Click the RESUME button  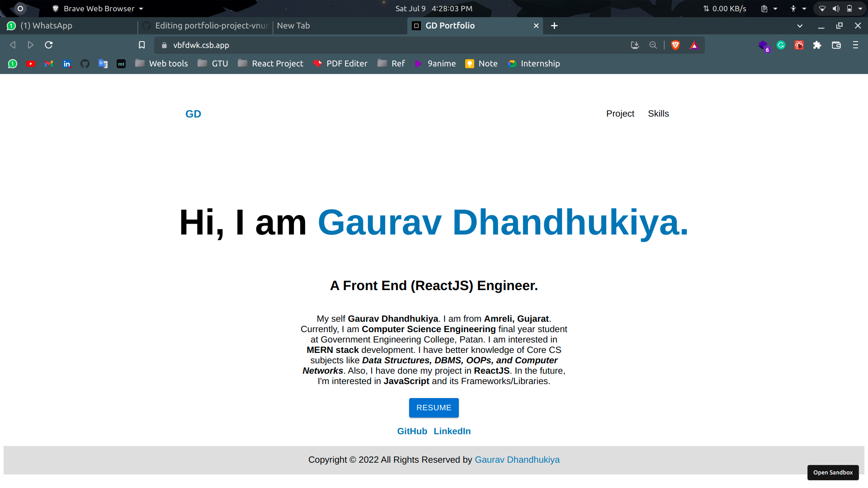[434, 408]
